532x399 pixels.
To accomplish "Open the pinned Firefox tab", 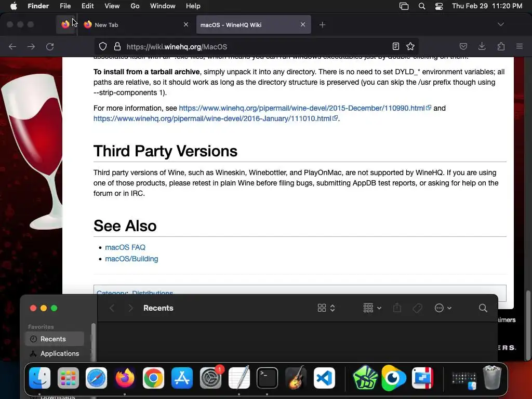I will tap(65, 24).
